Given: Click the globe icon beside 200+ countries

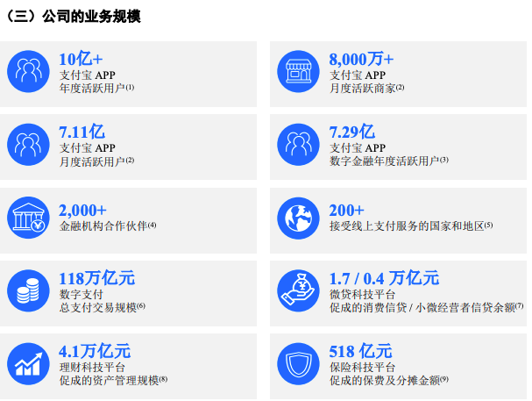Looking at the screenshot, I should (x=298, y=218).
